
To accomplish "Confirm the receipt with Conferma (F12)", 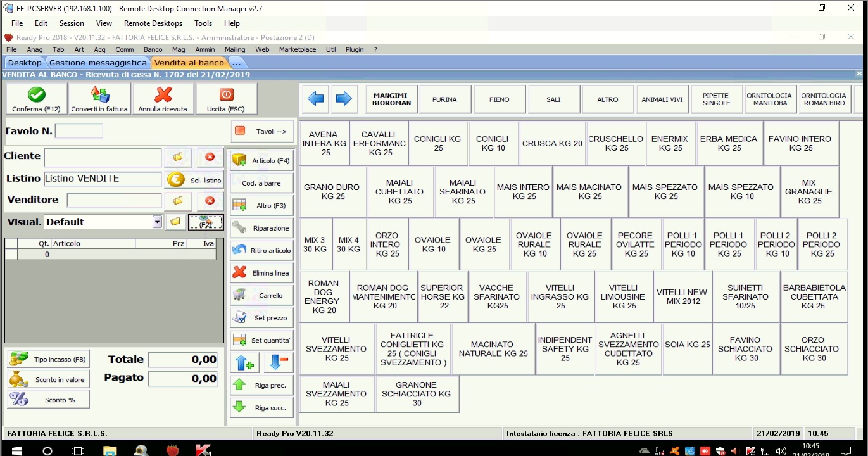I will pyautogui.click(x=36, y=99).
